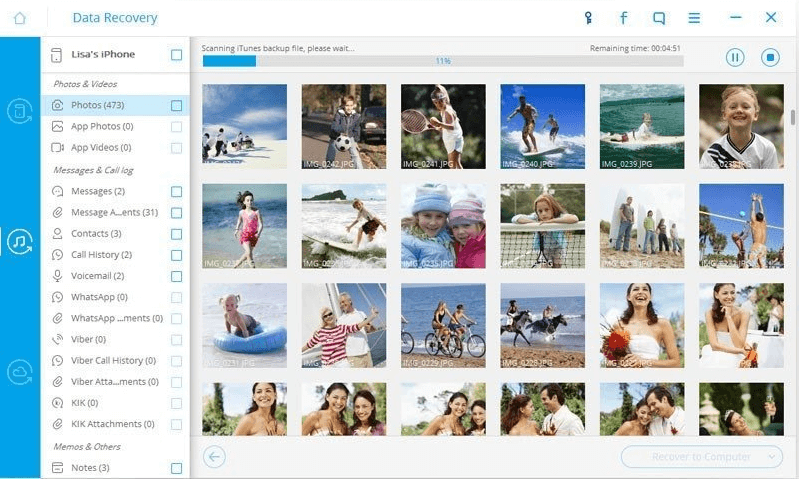Click the phone icon beside Lisa's iPhone
Viewport: 801px width, 479px height.
click(56, 55)
